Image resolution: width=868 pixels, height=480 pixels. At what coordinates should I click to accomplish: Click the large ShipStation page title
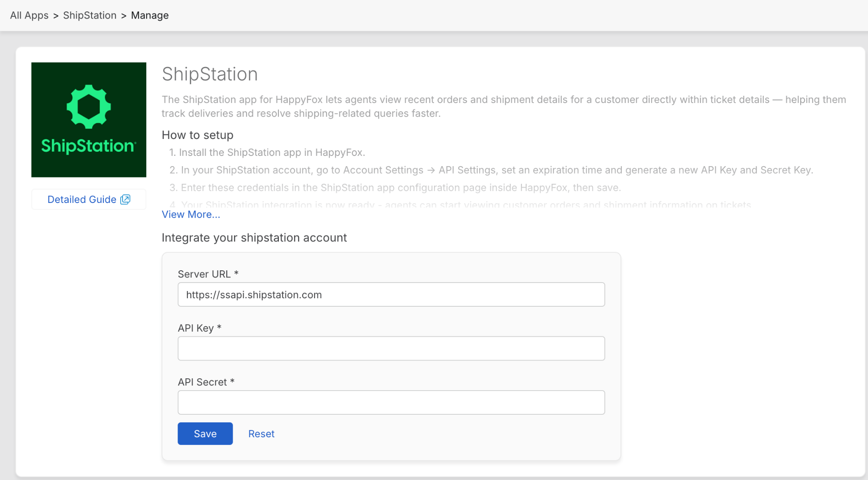(x=210, y=74)
